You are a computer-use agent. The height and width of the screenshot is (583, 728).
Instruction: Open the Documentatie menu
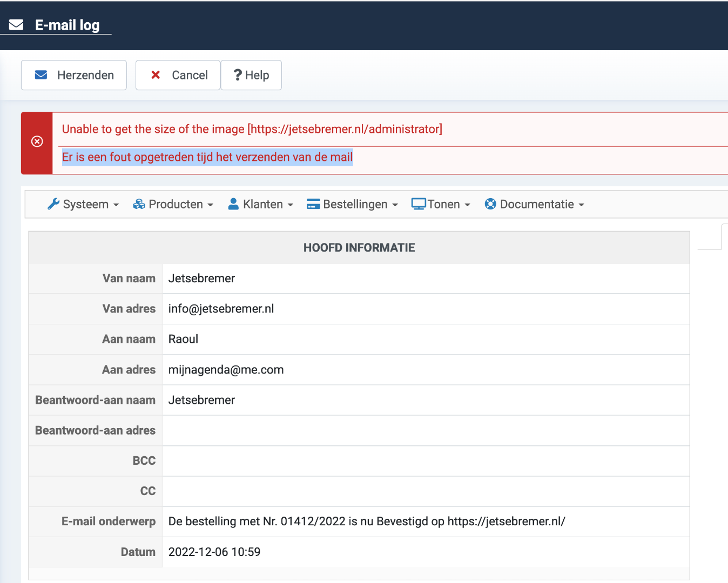point(536,204)
